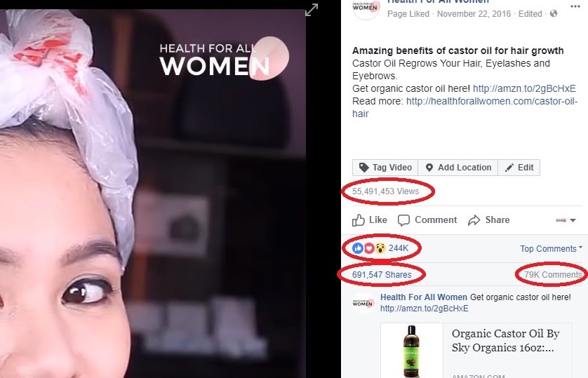
Task: Open the amzn.to link in post description
Action: (524, 88)
